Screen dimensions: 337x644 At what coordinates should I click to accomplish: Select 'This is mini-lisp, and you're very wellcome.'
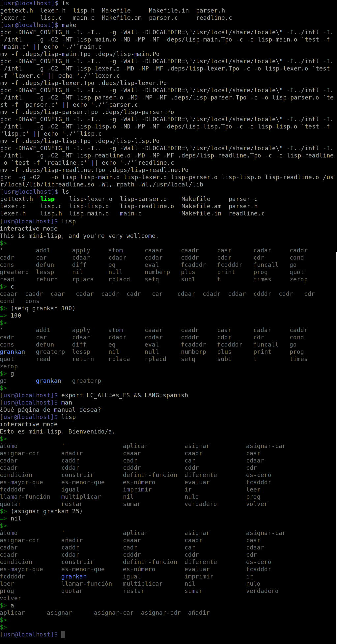pos(79,236)
